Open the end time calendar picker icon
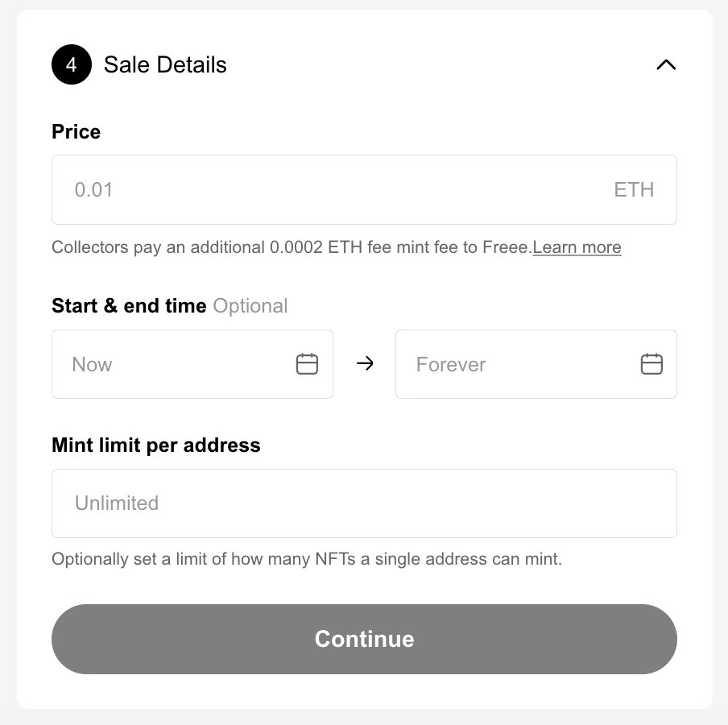The image size is (728, 725). (651, 364)
